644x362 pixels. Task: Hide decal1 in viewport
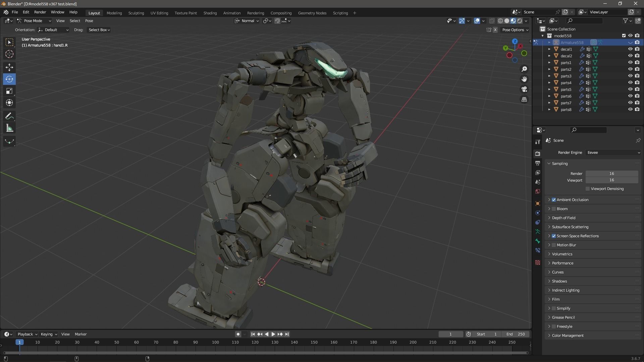pyautogui.click(x=630, y=49)
